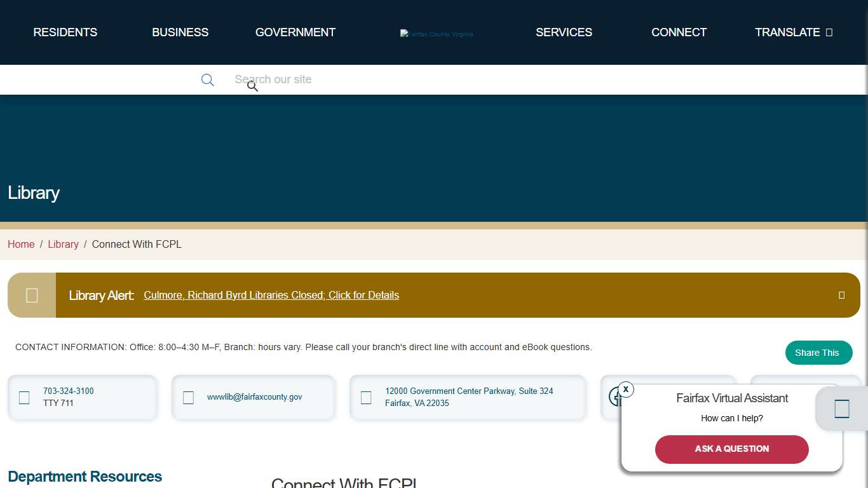Click the search magnifying glass icon
This screenshot has width=868, height=488.
tap(207, 79)
